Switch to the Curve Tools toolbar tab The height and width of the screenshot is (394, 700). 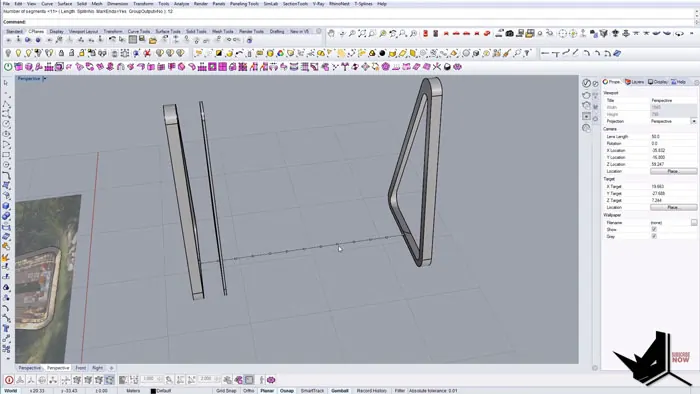click(139, 32)
